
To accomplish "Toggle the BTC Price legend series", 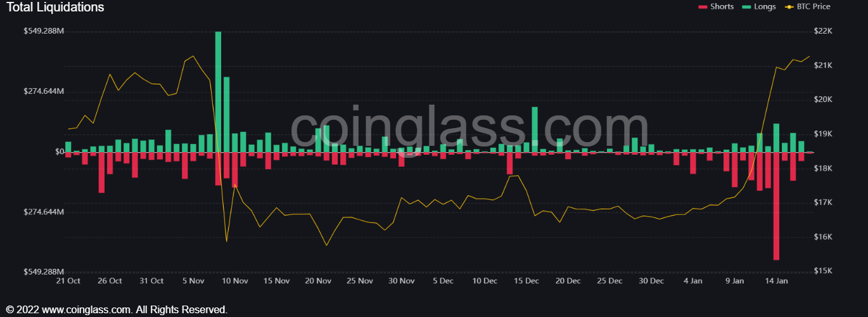I will point(807,6).
